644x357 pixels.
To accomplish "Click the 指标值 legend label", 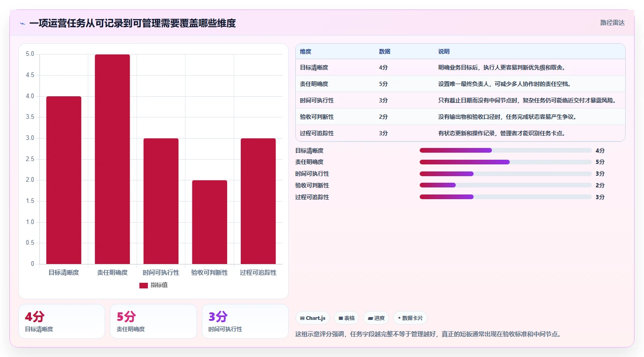I will click(159, 285).
